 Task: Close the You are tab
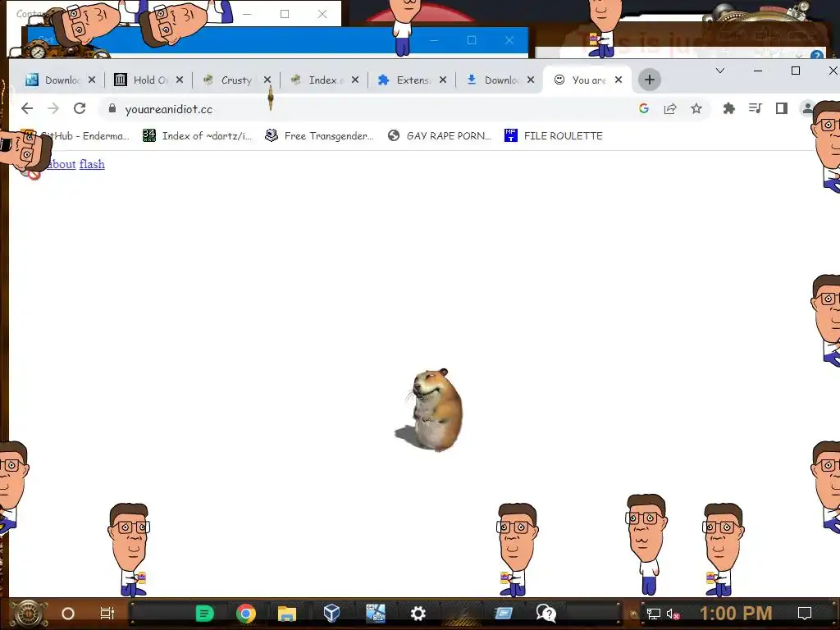(619, 80)
